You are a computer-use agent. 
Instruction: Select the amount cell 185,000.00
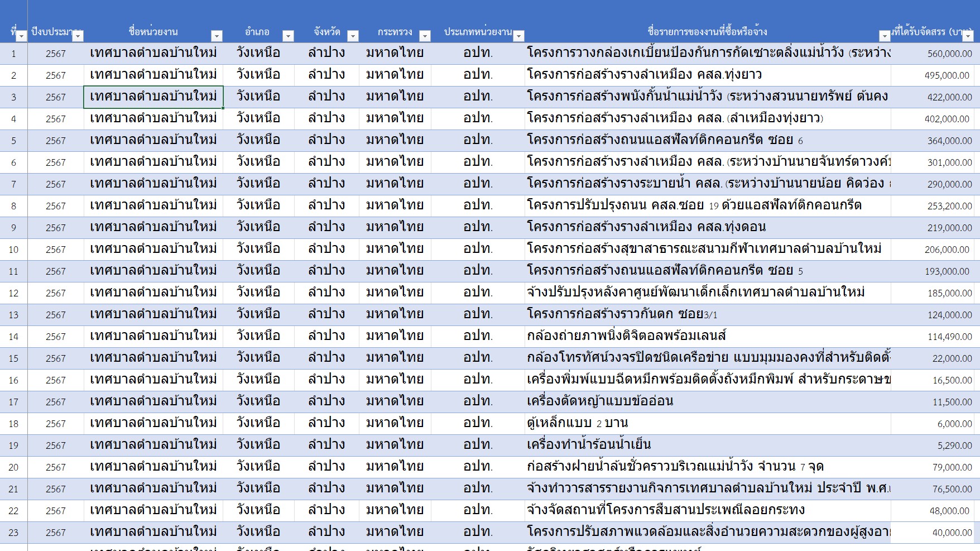[x=933, y=293]
